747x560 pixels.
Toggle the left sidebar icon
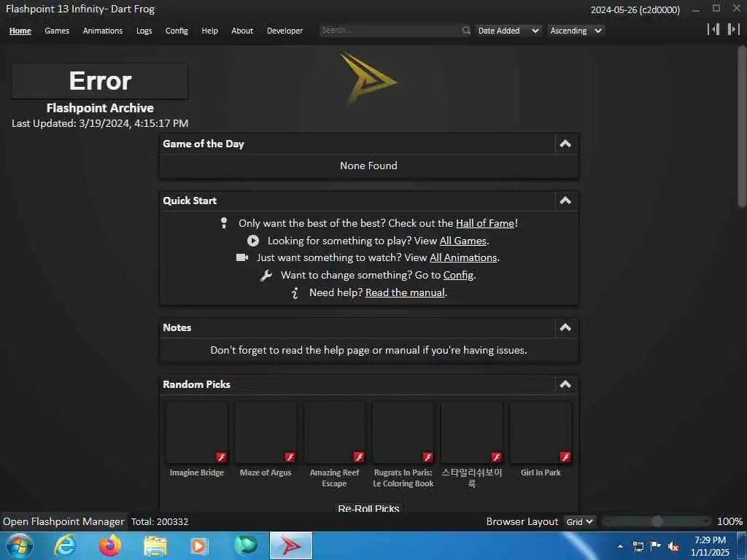[x=713, y=29]
